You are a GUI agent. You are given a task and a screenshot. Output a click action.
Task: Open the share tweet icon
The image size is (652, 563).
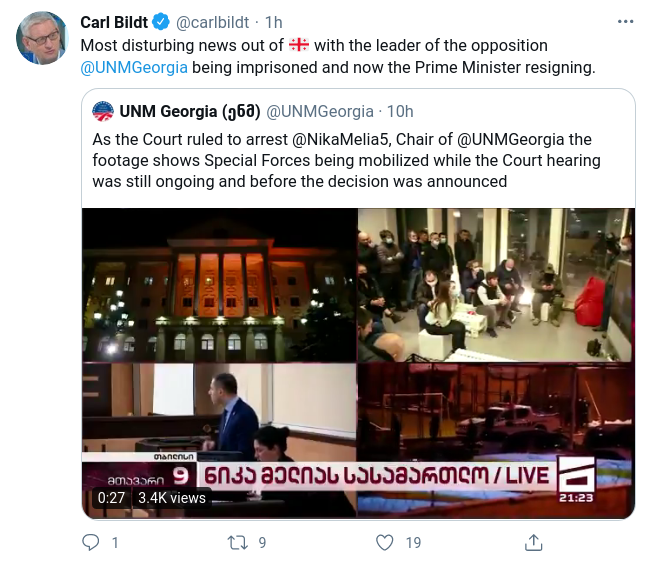[x=532, y=542]
